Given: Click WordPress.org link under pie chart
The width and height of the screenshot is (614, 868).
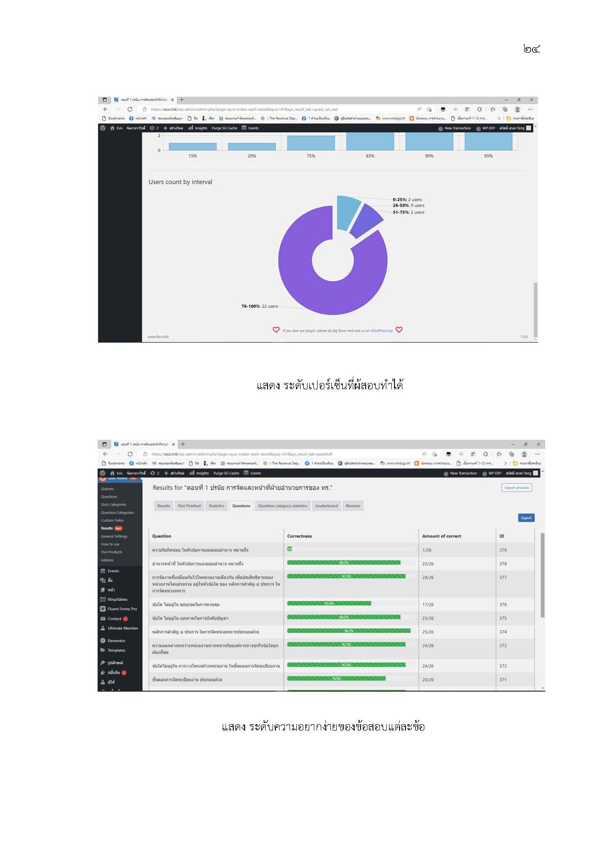Looking at the screenshot, I should [381, 331].
